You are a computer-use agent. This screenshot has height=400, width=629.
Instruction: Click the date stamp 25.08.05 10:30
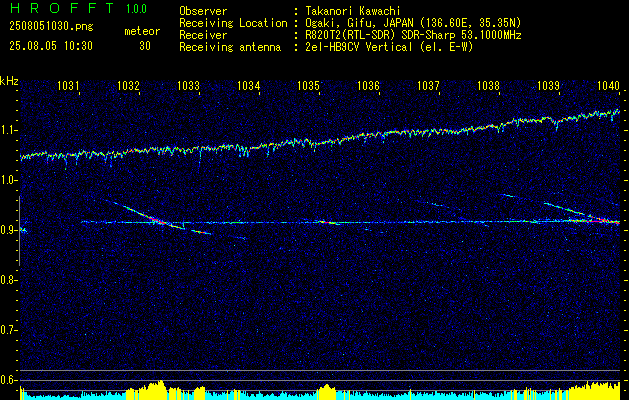click(x=51, y=46)
